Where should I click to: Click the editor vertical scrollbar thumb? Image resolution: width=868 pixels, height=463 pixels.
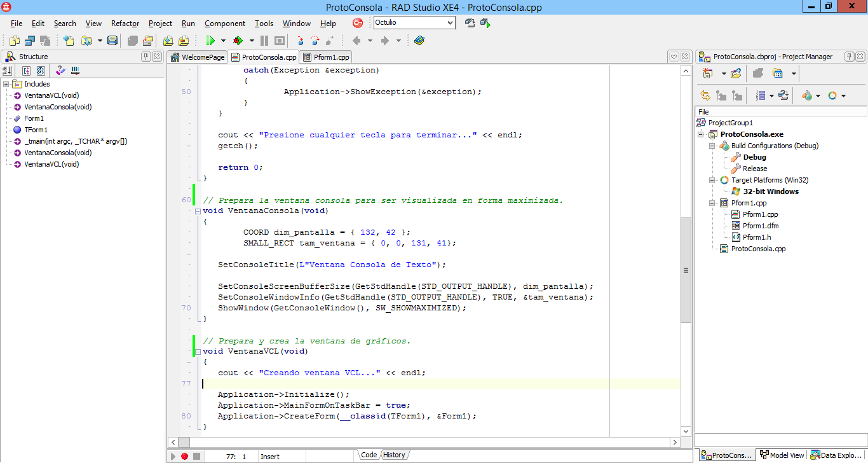(x=686, y=270)
